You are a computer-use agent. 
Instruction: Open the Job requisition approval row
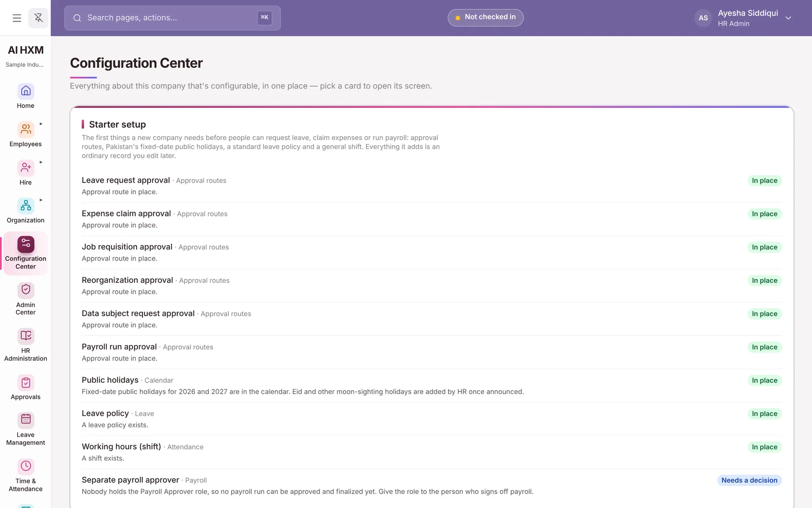(x=431, y=252)
